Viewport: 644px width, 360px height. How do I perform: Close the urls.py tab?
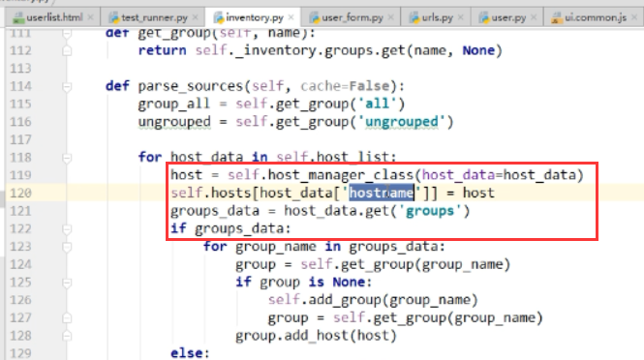click(460, 17)
